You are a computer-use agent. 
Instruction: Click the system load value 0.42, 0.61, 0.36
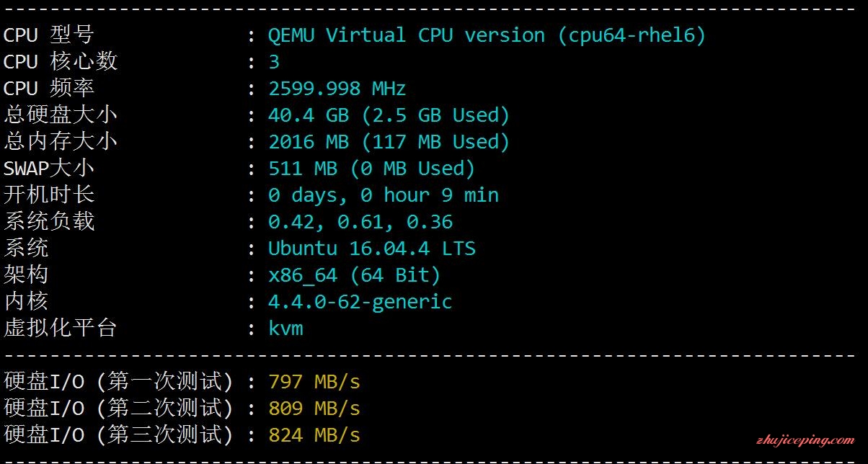[x=360, y=222]
